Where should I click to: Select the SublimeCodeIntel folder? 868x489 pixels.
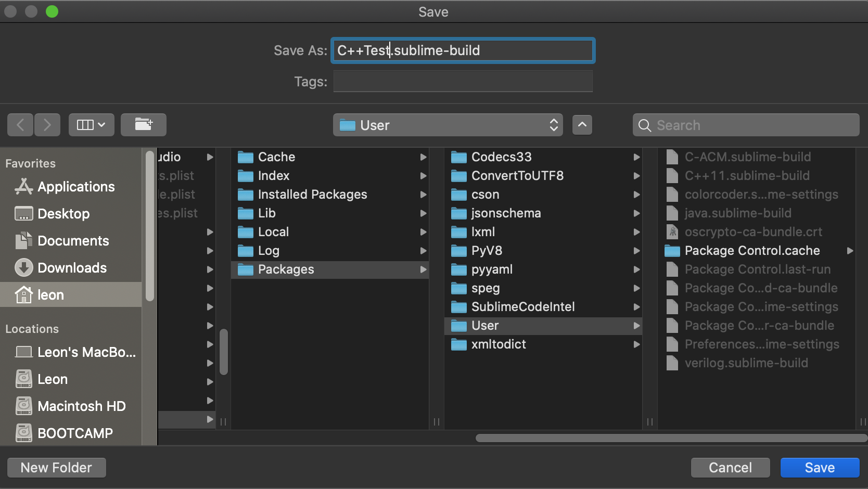[522, 307]
